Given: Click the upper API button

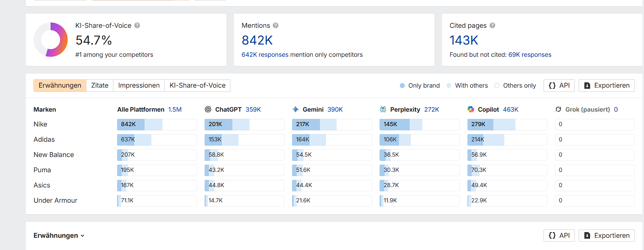Looking at the screenshot, I should point(559,85).
